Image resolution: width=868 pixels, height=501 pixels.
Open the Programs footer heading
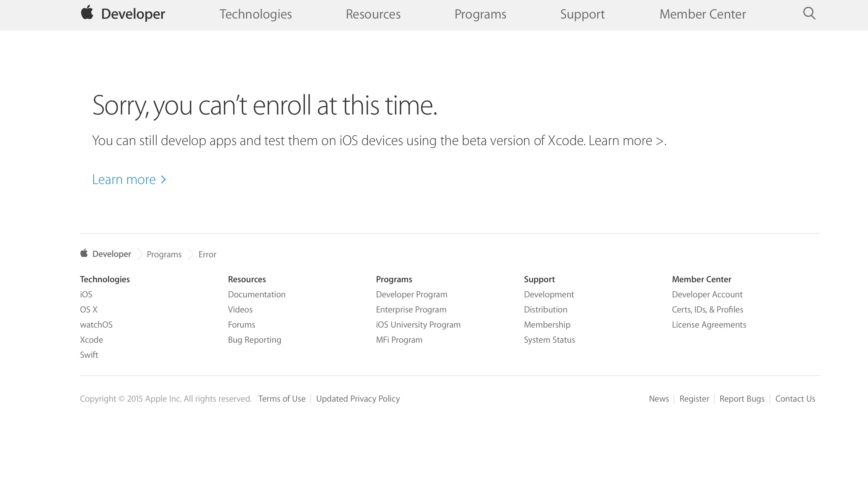coord(394,279)
